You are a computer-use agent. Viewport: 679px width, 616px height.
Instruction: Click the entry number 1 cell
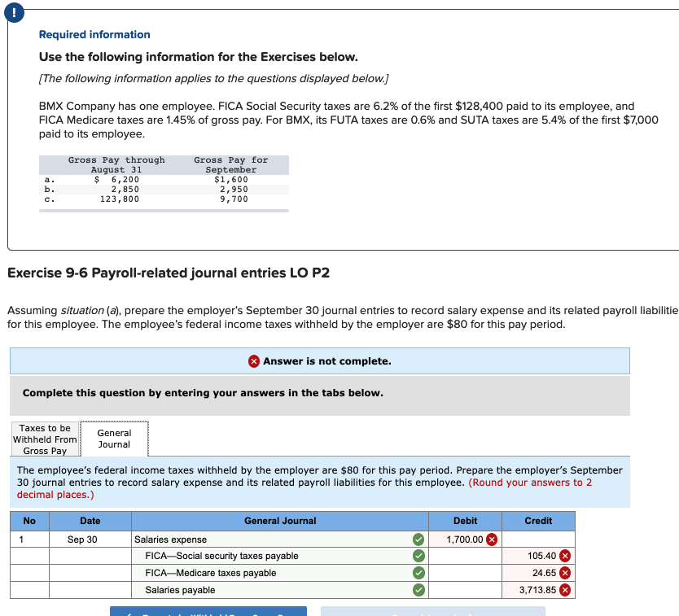pyautogui.click(x=29, y=540)
